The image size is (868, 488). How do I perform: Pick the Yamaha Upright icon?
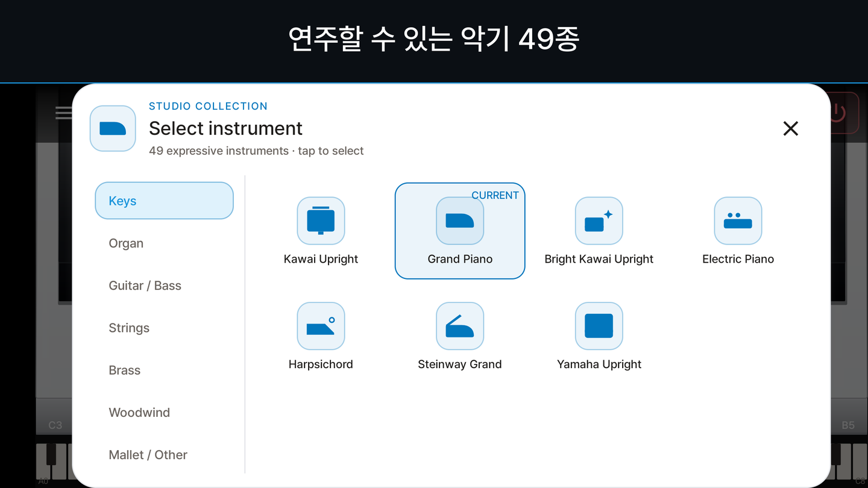point(599,326)
